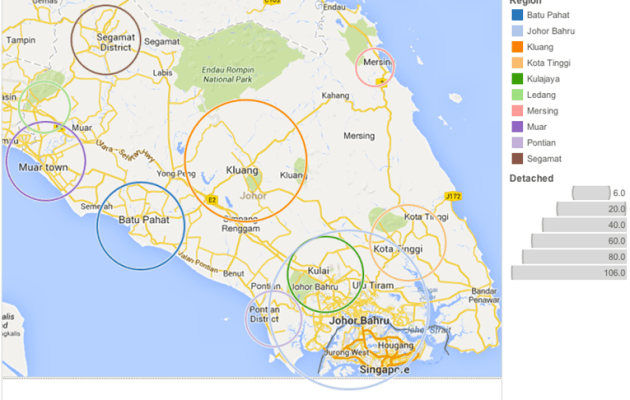Click the Kluang legend label
This screenshot has height=400, width=630.
point(540,47)
